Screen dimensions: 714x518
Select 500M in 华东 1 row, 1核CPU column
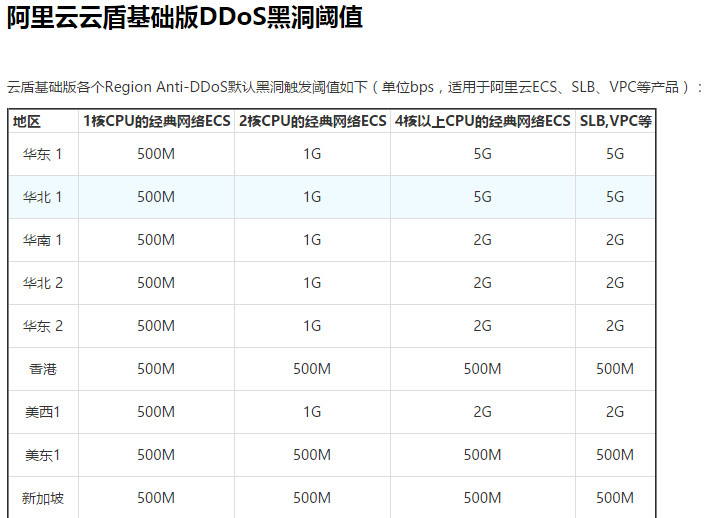pos(156,154)
